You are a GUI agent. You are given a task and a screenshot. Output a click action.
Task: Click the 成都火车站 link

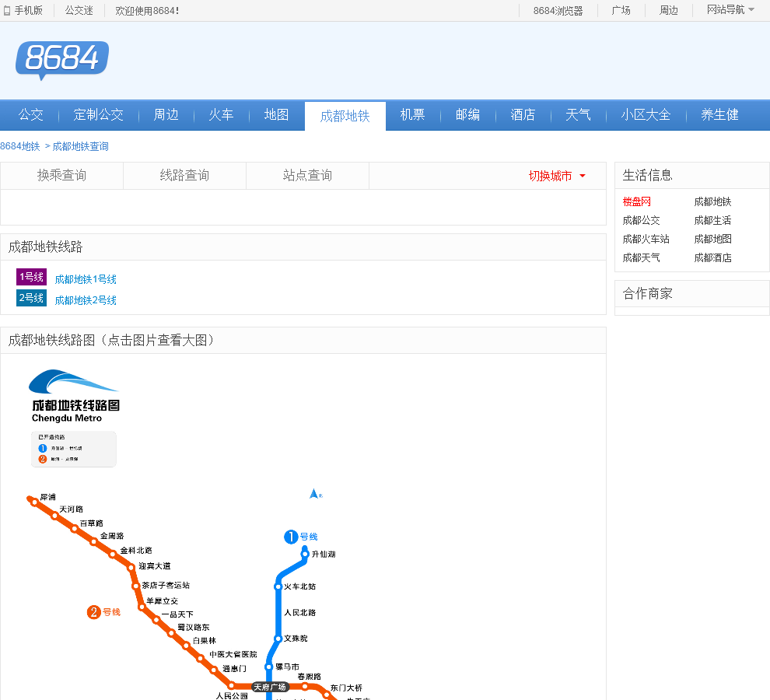pyautogui.click(x=646, y=240)
